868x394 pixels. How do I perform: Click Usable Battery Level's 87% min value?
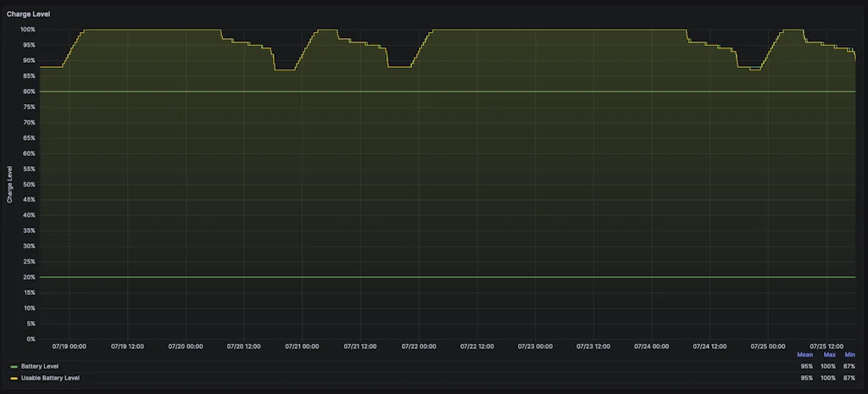[x=849, y=378]
